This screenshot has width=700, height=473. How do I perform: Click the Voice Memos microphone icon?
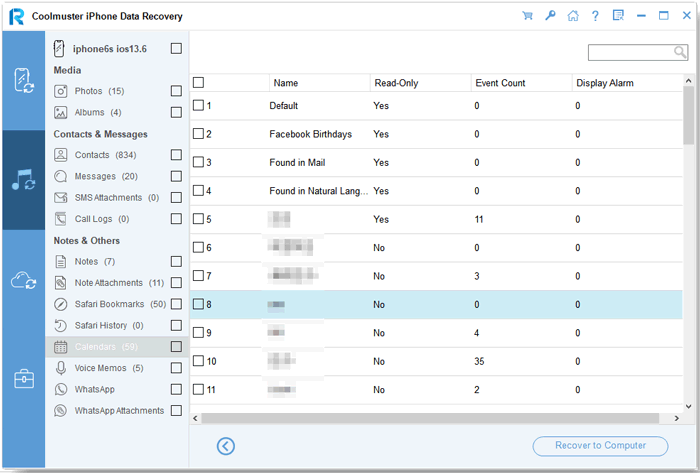coord(60,368)
